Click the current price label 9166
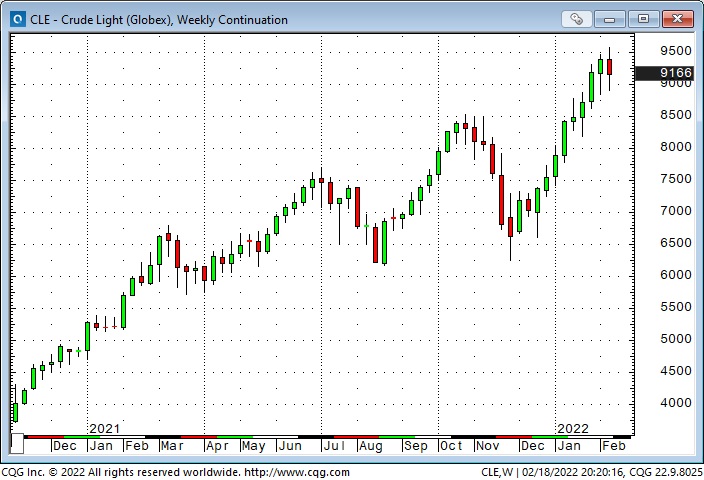Viewport: 704px width, 480px height. [x=665, y=73]
